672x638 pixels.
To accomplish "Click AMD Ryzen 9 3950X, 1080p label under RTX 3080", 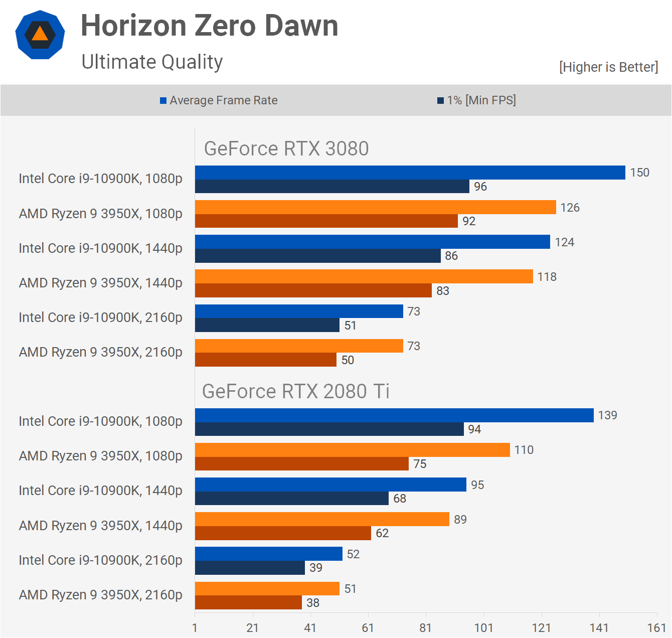I will [x=101, y=214].
